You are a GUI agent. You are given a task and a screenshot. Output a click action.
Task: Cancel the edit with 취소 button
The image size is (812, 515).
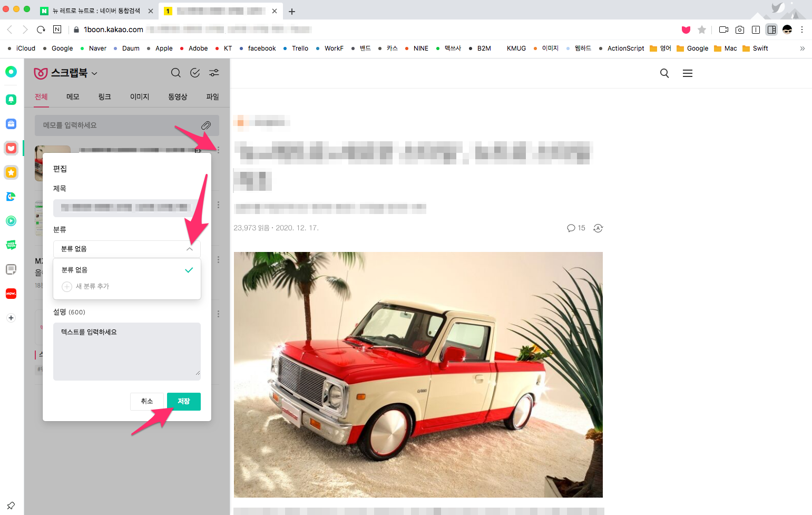pos(147,402)
